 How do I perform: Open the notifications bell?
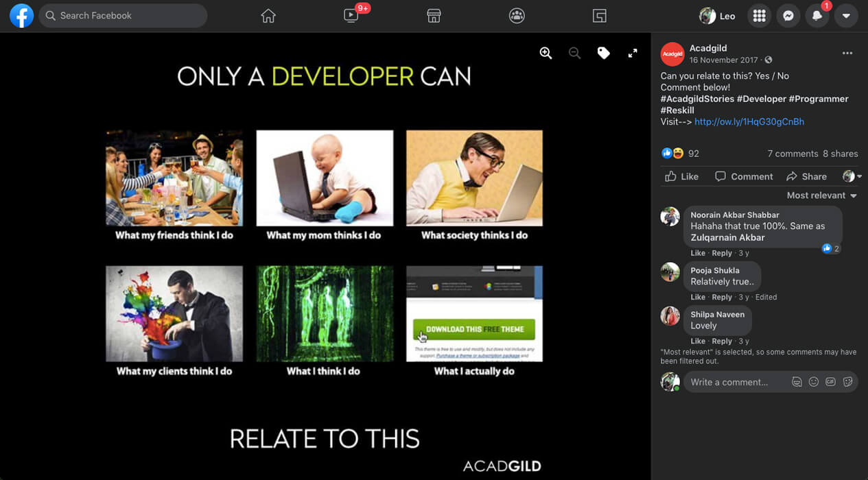(817, 16)
